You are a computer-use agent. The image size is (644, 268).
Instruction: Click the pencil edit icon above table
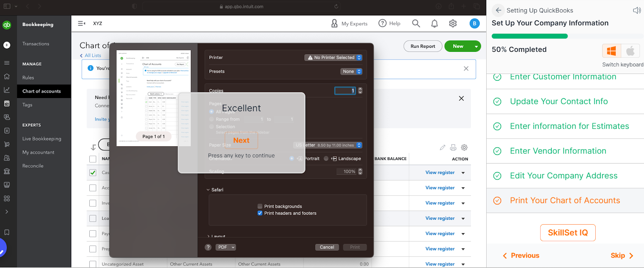click(443, 147)
